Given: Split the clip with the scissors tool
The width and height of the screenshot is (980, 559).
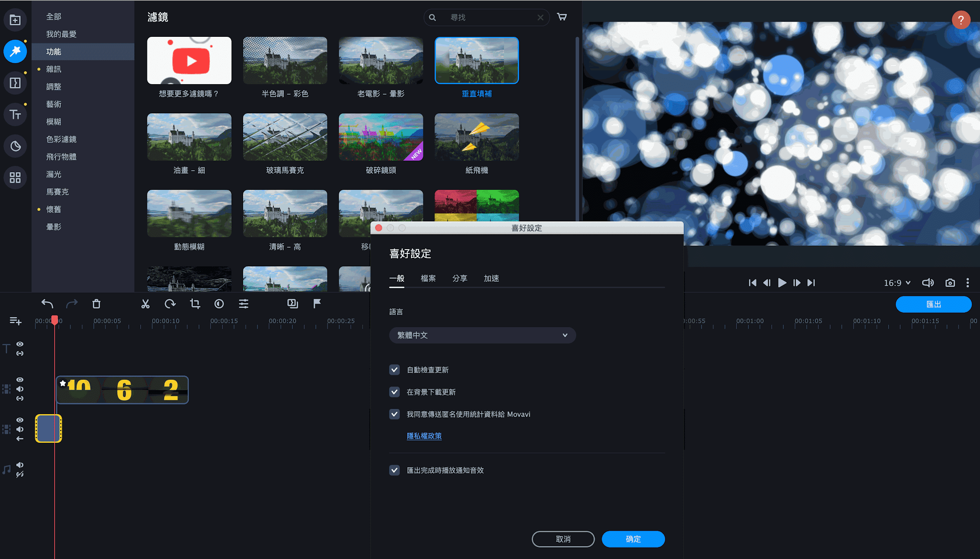Looking at the screenshot, I should 145,304.
